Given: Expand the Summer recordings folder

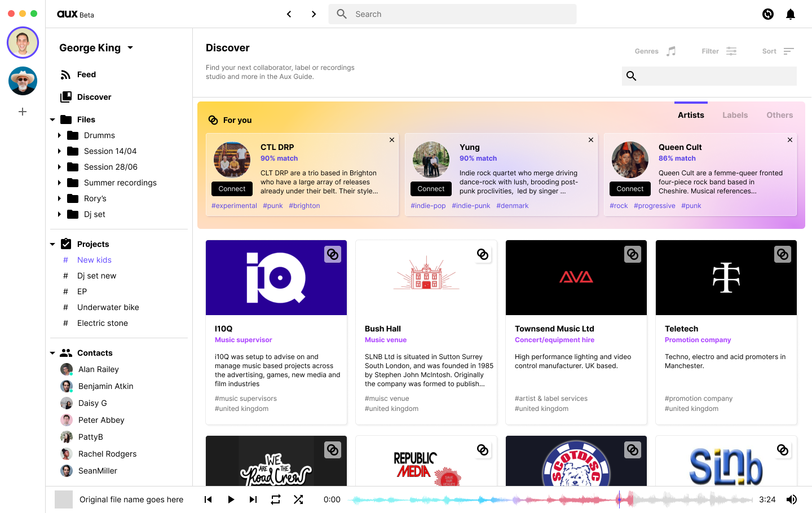Looking at the screenshot, I should 59,183.
